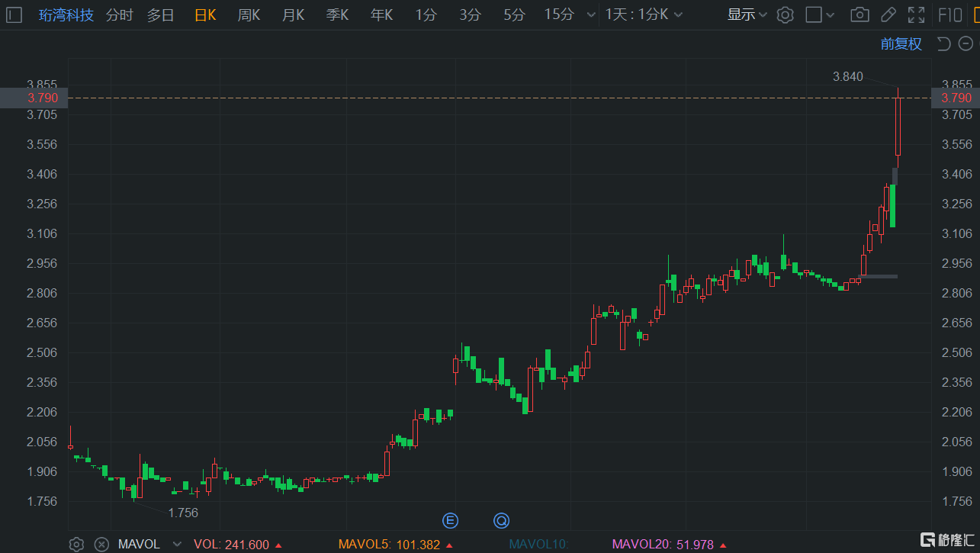
Task: Click the 3.855 value on left price axis
Action: [x=42, y=85]
